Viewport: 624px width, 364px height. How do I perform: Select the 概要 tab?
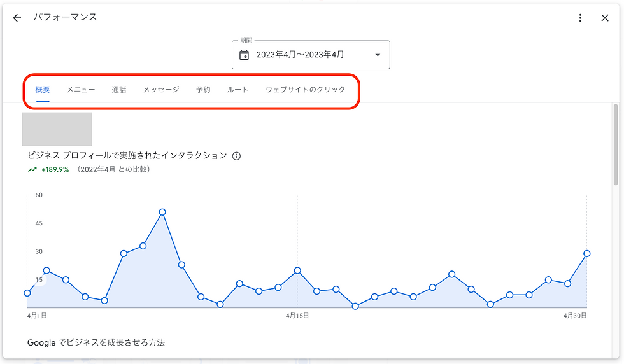(x=43, y=90)
